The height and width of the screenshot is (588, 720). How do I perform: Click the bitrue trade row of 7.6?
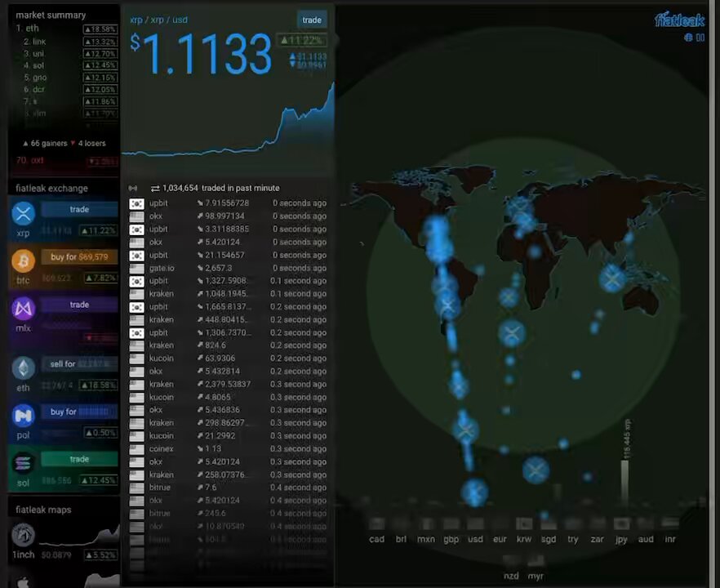tap(228, 488)
